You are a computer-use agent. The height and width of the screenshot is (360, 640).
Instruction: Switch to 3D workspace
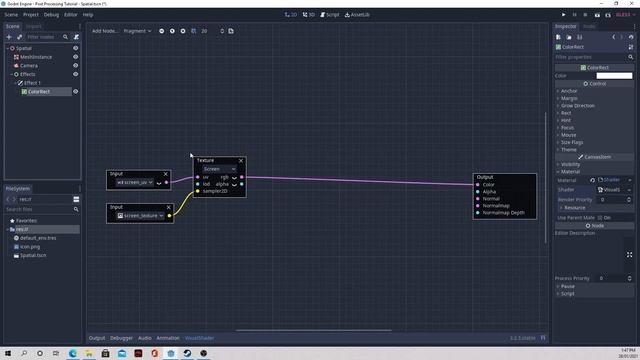pos(309,15)
